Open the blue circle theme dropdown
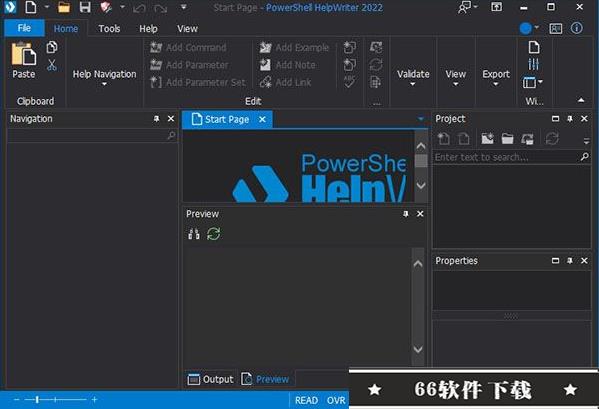The image size is (599, 409). [529, 28]
